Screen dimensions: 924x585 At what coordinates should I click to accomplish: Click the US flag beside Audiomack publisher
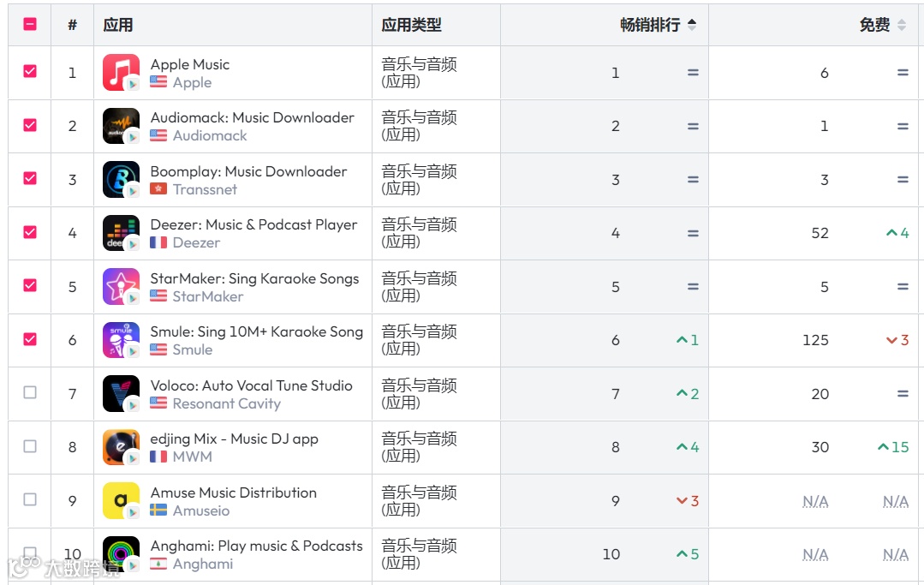tap(158, 135)
